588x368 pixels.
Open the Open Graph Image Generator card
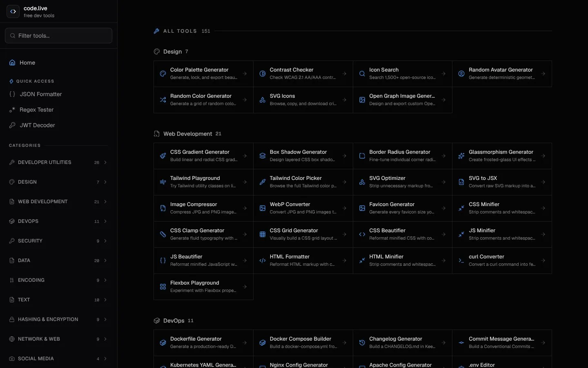pos(403,100)
